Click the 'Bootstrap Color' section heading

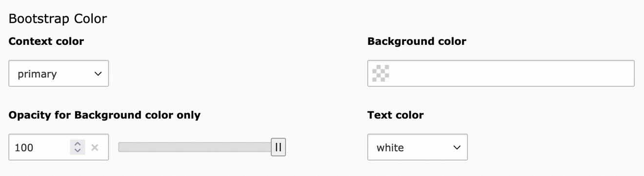[x=58, y=19]
